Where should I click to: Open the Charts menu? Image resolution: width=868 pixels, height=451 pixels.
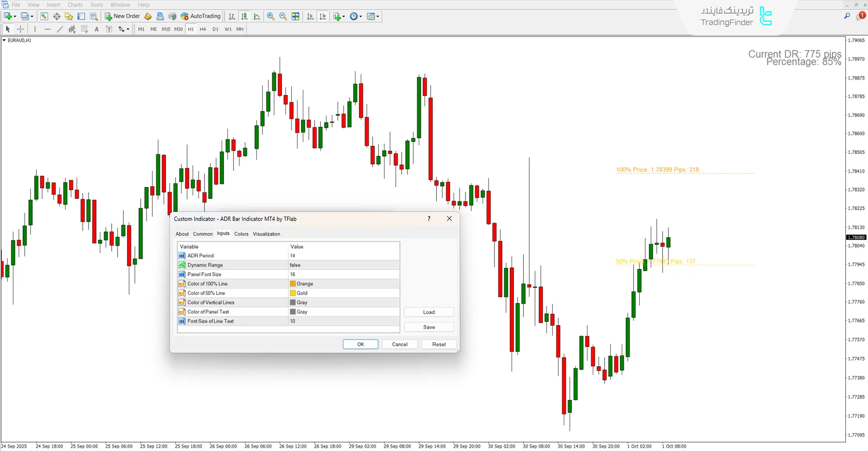(x=75, y=5)
